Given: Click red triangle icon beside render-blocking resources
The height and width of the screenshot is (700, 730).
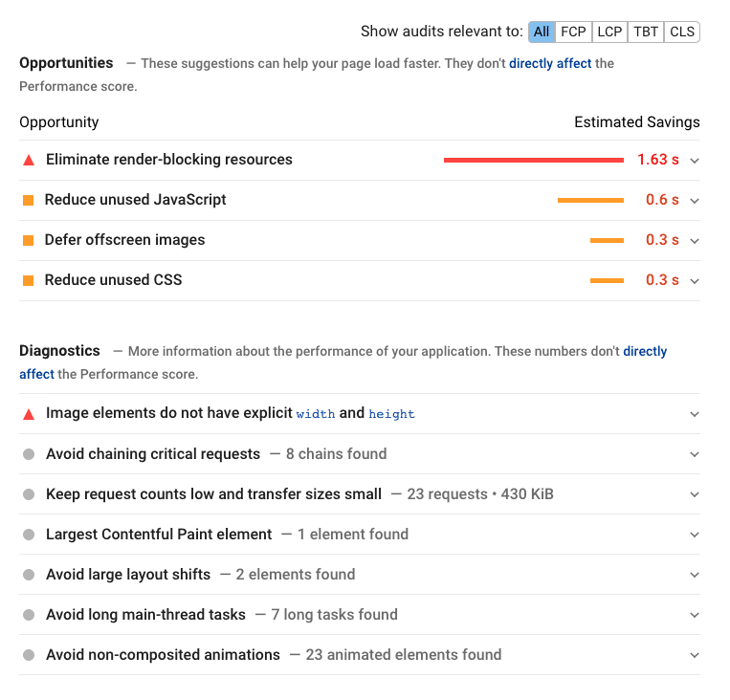Looking at the screenshot, I should (x=29, y=160).
